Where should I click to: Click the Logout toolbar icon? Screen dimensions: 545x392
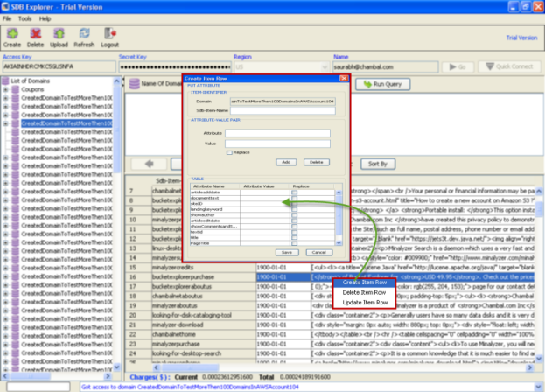(110, 33)
